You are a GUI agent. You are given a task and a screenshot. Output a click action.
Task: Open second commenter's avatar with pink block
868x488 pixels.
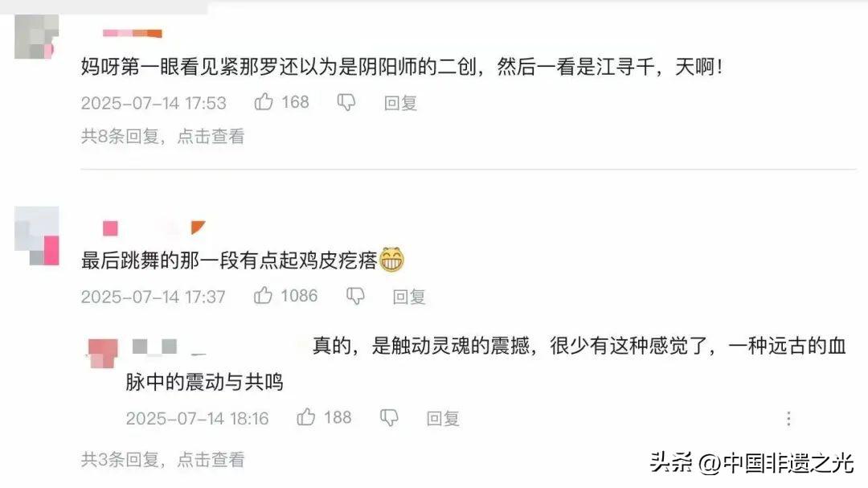click(x=36, y=236)
